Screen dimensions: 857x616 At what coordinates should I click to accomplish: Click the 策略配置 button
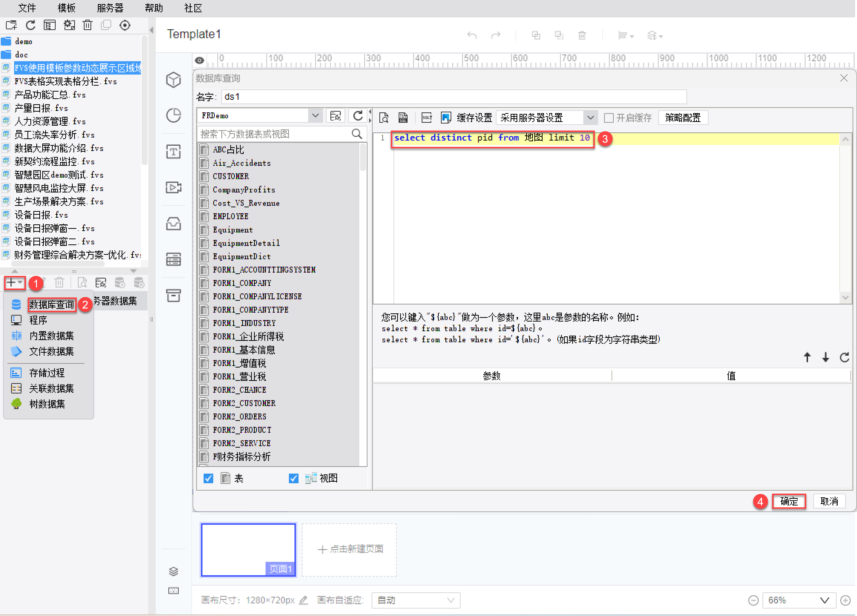[682, 118]
